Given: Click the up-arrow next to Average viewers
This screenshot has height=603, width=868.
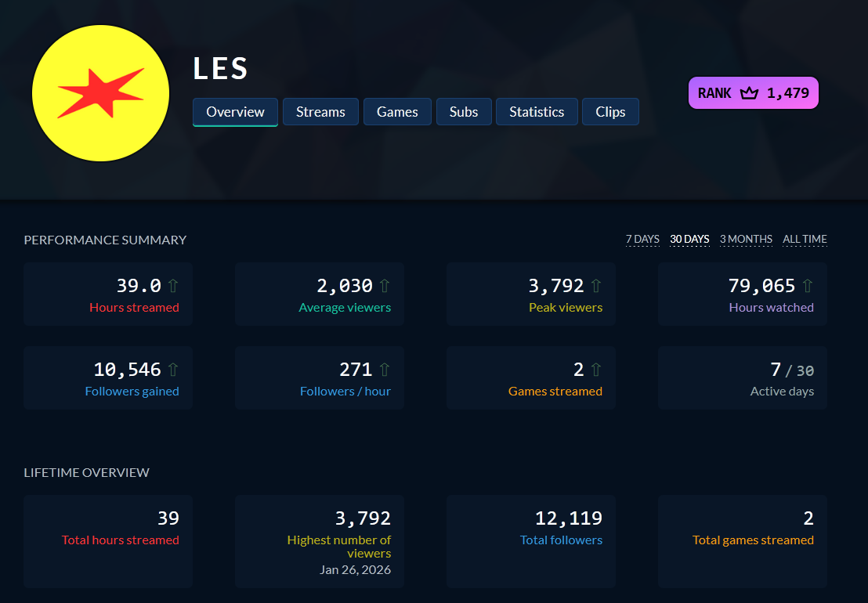Looking at the screenshot, I should pyautogui.click(x=385, y=285).
